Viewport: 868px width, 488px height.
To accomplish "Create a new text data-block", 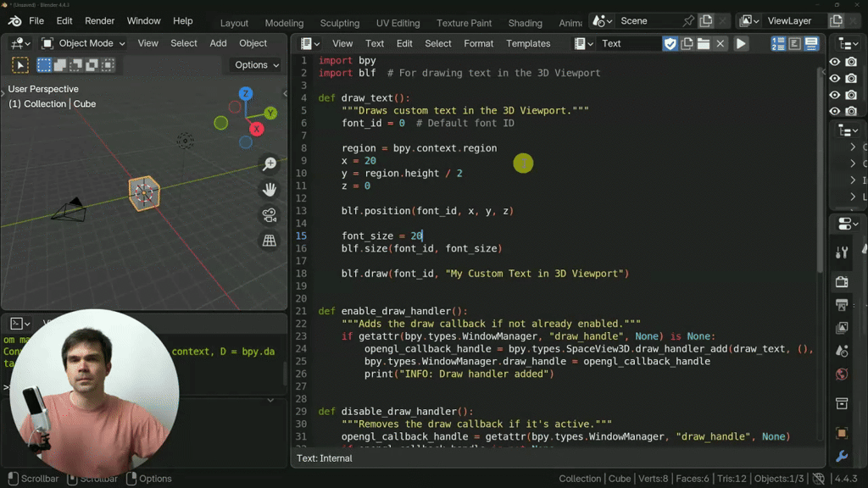I will [687, 43].
